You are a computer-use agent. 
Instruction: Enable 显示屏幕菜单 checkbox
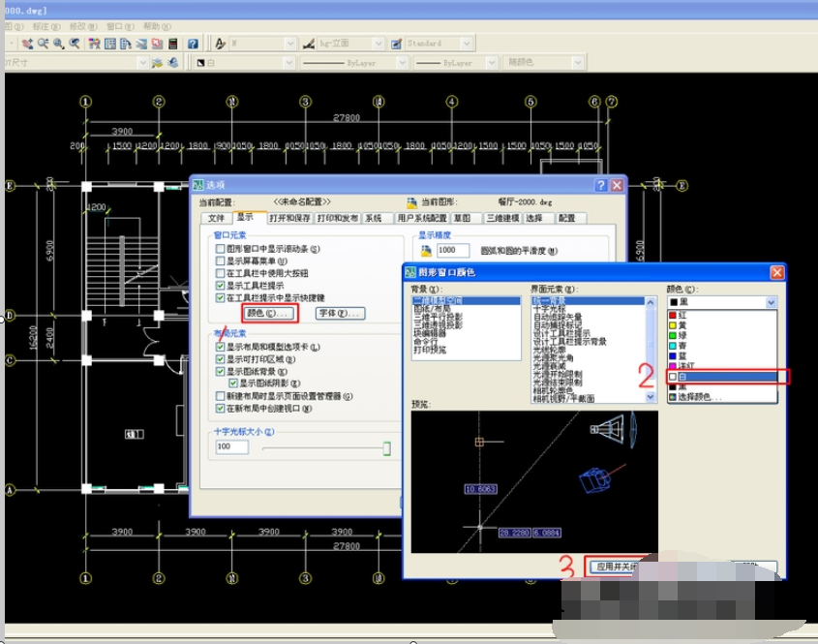220,261
